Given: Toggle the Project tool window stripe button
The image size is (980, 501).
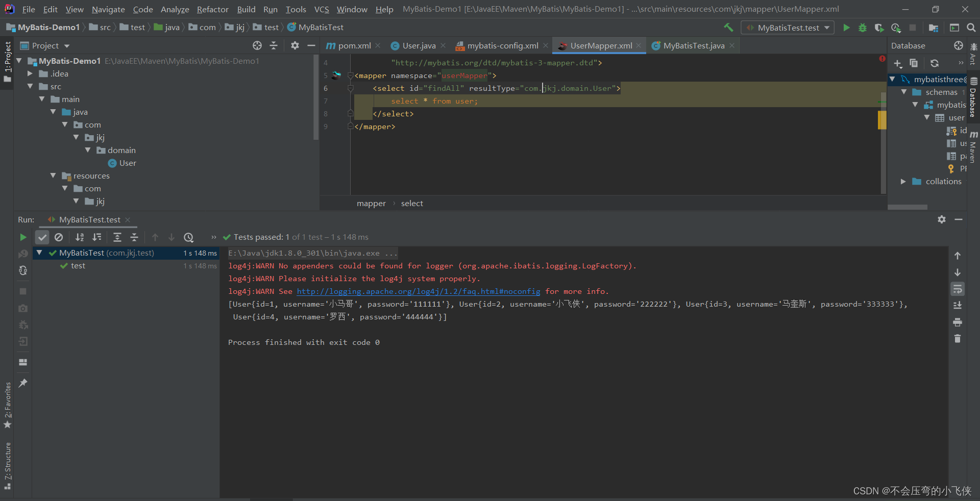Looking at the screenshot, I should [7, 62].
